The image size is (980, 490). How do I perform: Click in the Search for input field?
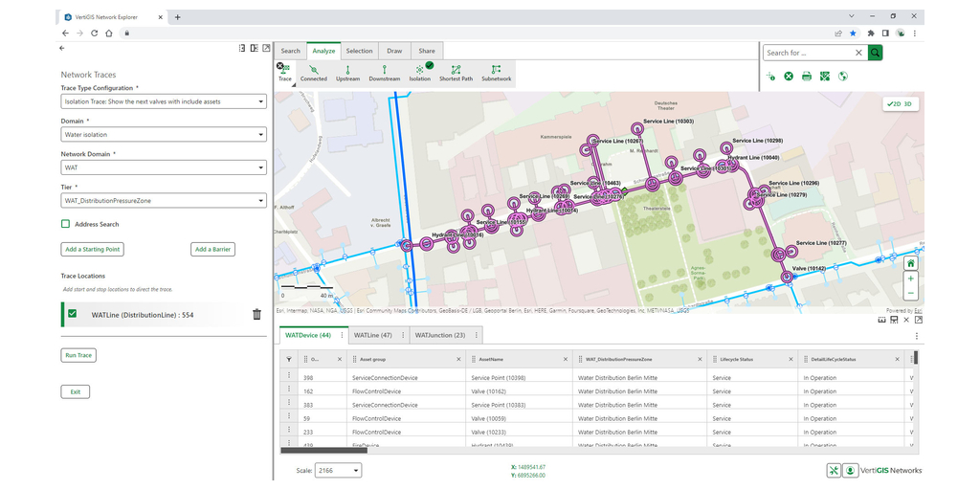tap(807, 53)
